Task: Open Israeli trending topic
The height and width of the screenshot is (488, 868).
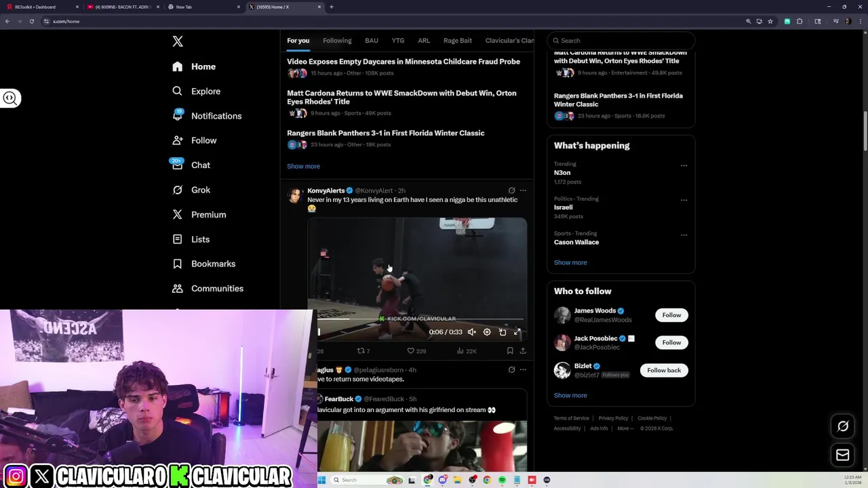Action: pos(563,207)
